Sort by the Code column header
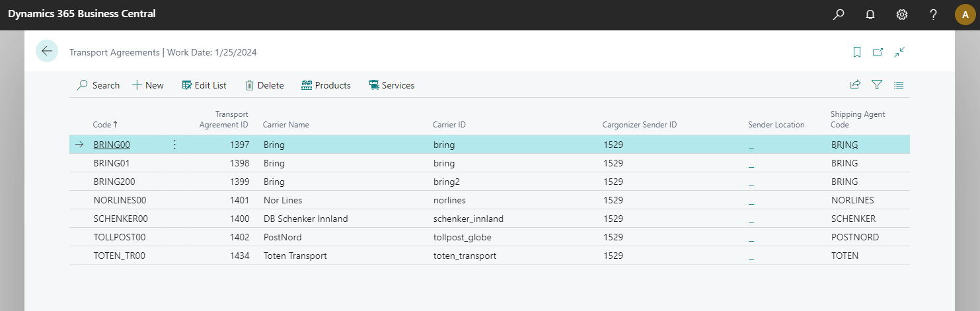Screen dimensions: 980x311 [102, 124]
